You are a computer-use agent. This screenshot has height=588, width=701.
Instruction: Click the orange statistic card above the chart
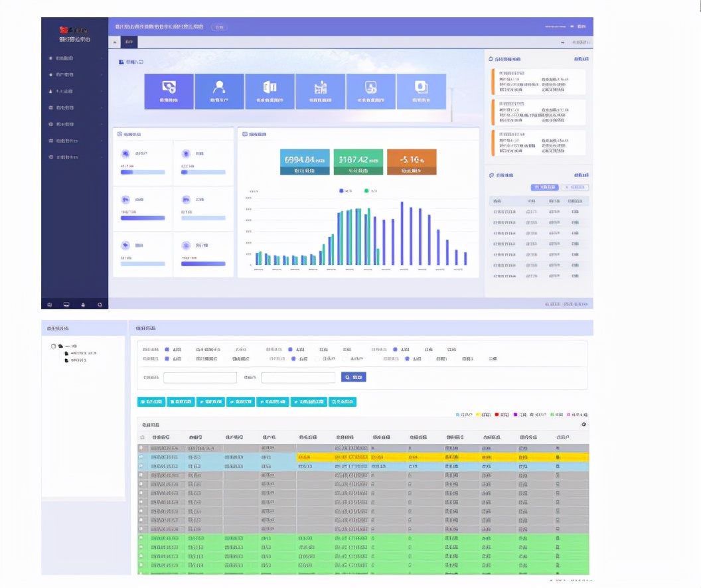[411, 162]
